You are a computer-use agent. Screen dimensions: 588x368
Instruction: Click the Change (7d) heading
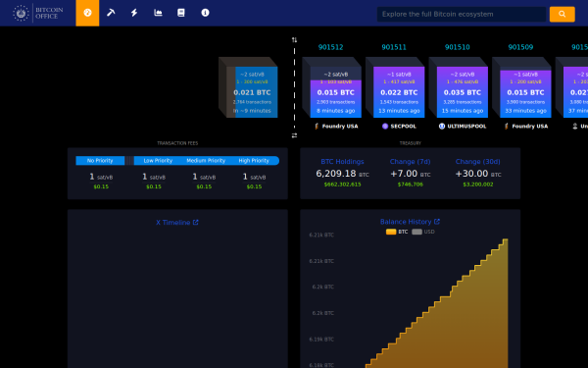coord(411,162)
